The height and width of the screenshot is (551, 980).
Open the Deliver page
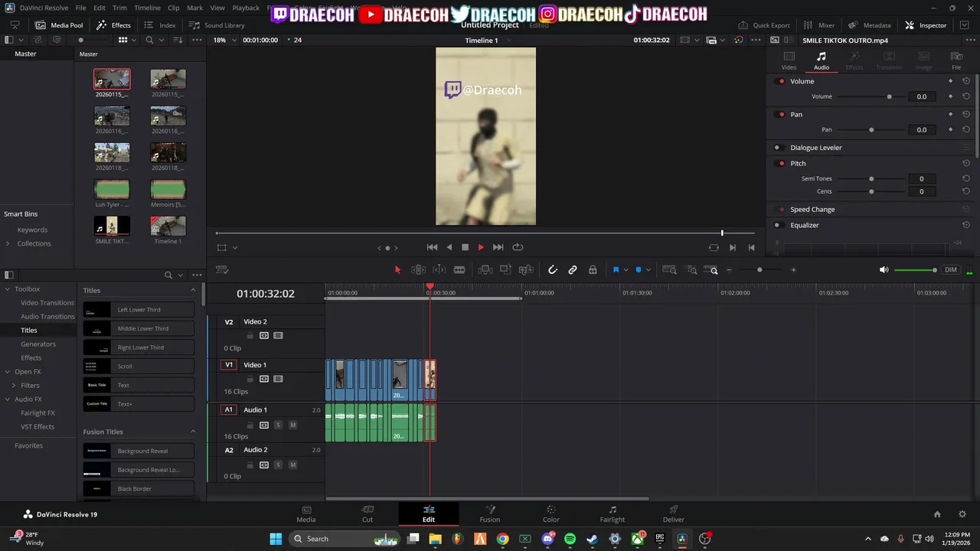[674, 514]
